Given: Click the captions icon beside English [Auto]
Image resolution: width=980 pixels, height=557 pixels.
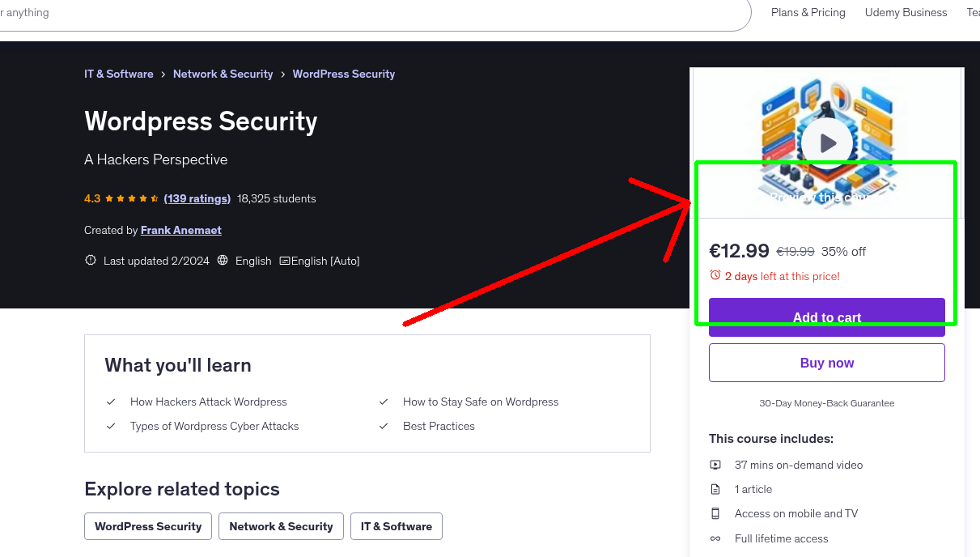Looking at the screenshot, I should pos(284,261).
